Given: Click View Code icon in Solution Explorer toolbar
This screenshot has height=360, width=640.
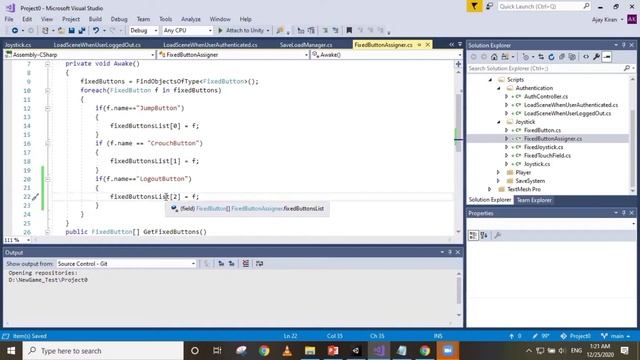Looking at the screenshot, I should 586,57.
